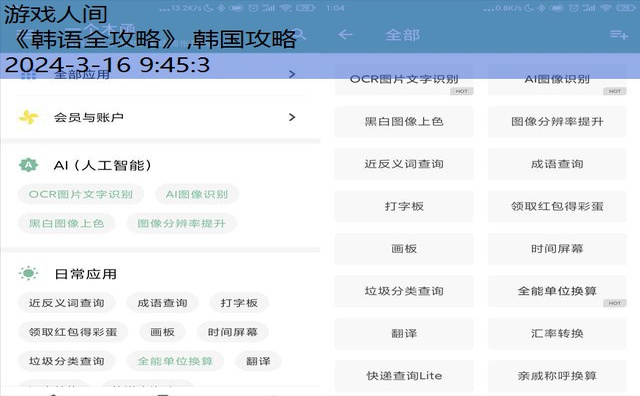
Task: Tap the 日常应用 section heading
Action: [x=86, y=274]
